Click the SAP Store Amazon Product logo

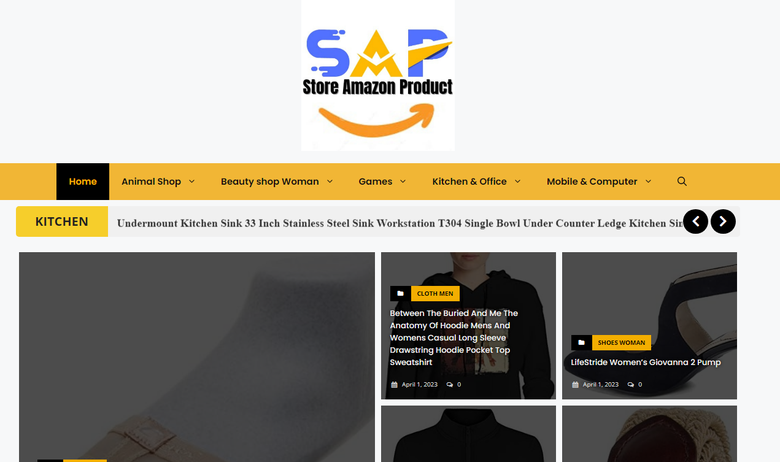click(x=378, y=75)
